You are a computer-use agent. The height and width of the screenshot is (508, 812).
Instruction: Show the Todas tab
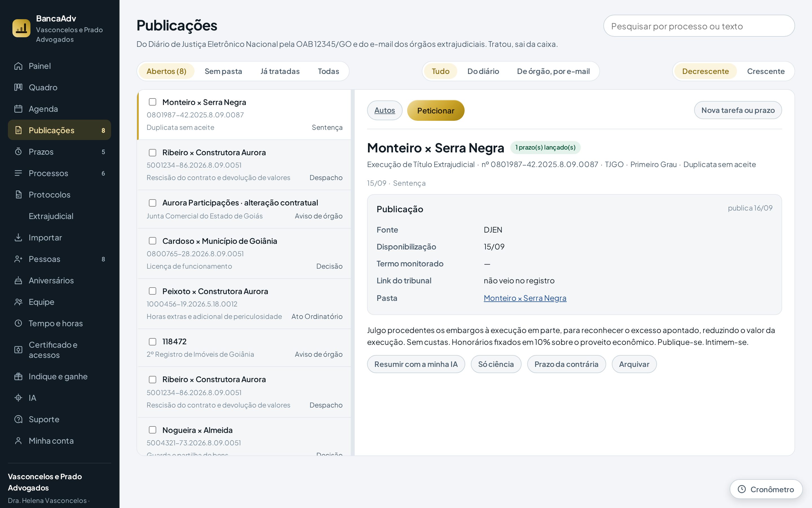coord(328,71)
